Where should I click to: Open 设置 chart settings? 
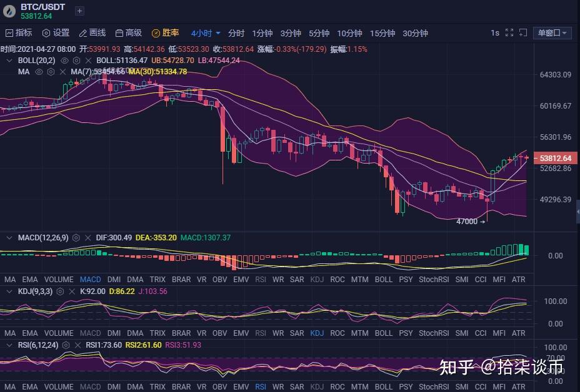(56, 33)
